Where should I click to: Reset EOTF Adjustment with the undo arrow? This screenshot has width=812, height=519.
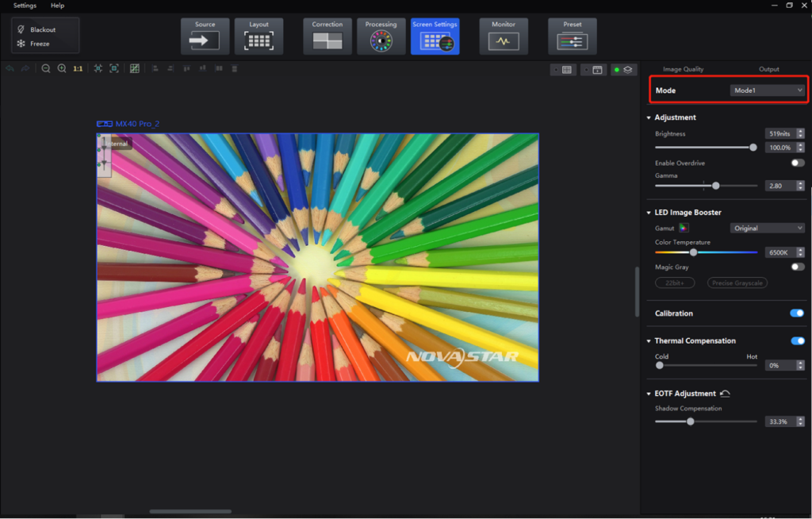point(725,394)
